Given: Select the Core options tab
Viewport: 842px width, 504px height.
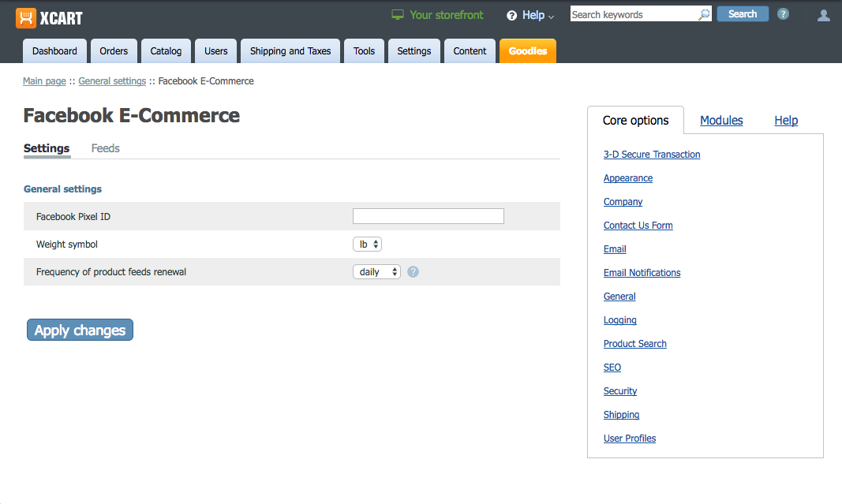Looking at the screenshot, I should 636,120.
